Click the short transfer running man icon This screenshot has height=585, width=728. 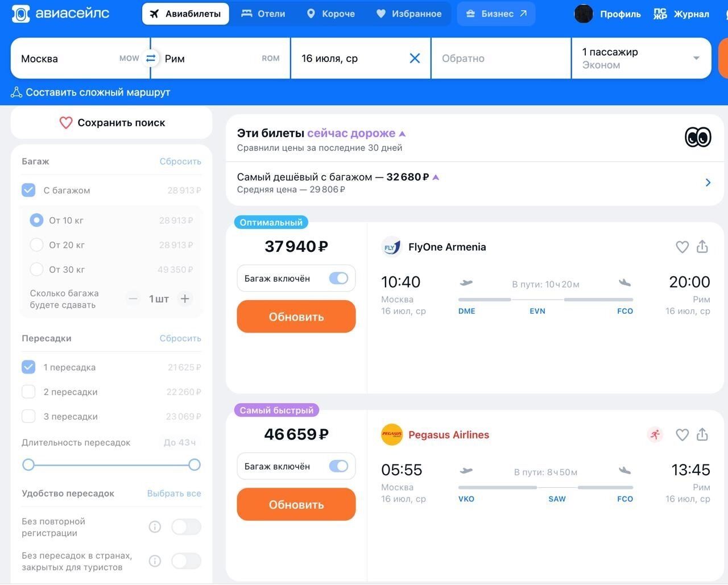pos(655,435)
